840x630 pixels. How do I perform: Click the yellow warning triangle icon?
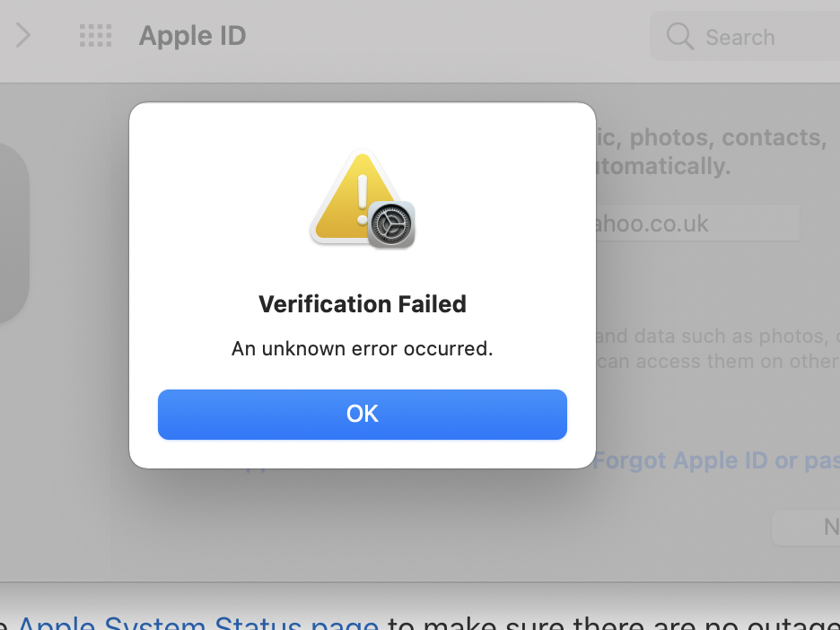[x=352, y=196]
